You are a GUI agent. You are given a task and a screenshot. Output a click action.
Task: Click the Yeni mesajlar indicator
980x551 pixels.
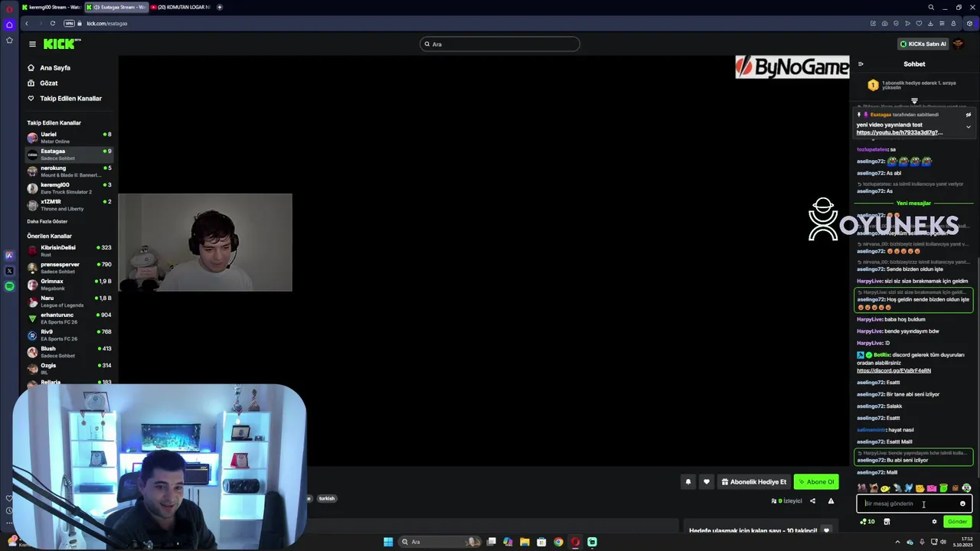click(x=913, y=204)
